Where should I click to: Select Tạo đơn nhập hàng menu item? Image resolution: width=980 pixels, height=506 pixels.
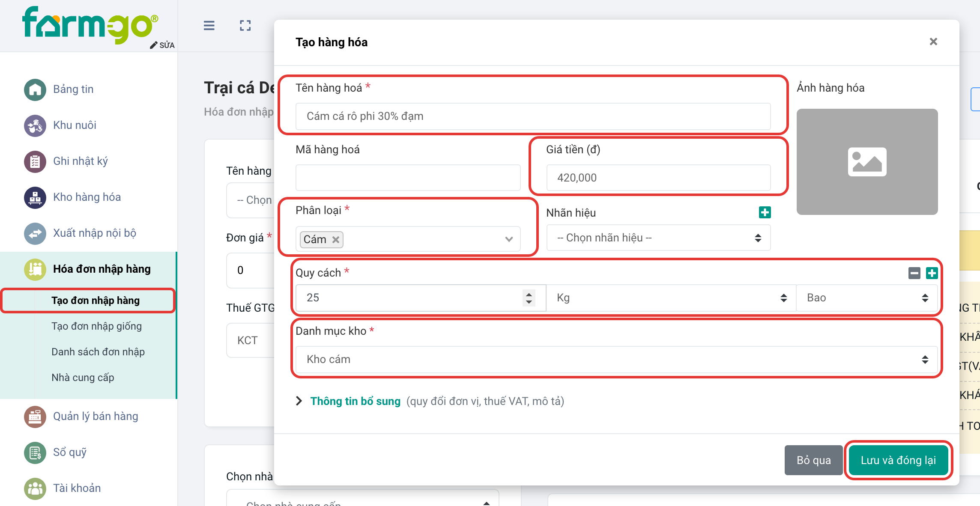click(96, 301)
